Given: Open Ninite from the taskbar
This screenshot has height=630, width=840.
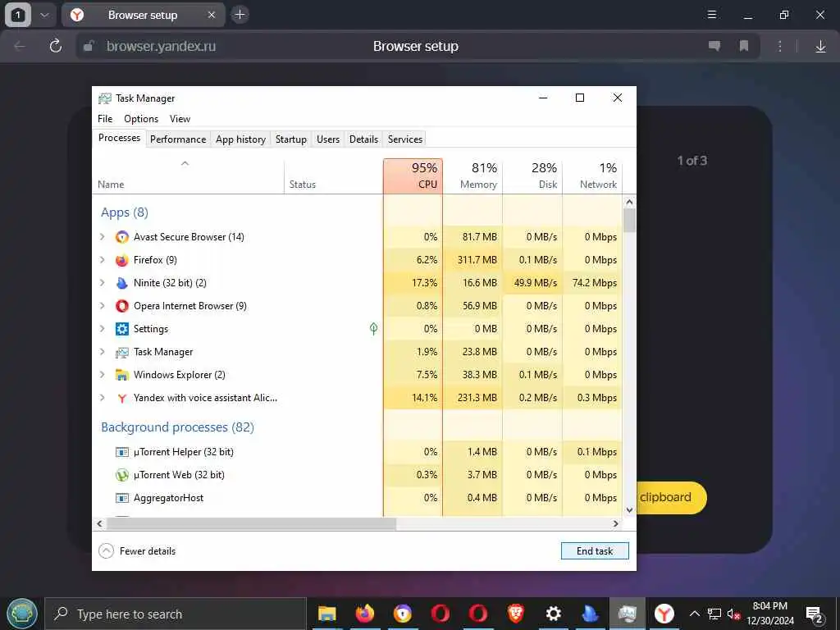Looking at the screenshot, I should click(590, 614).
